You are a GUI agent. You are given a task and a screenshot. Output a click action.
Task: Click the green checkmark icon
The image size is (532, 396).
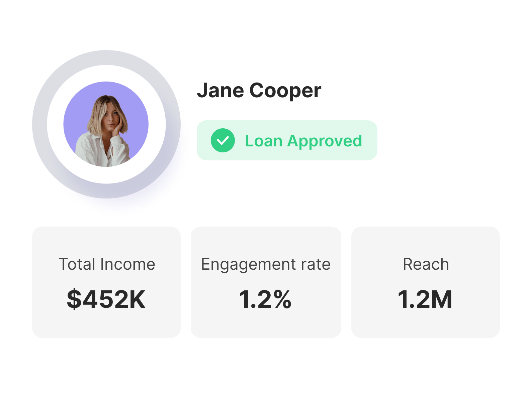point(223,140)
